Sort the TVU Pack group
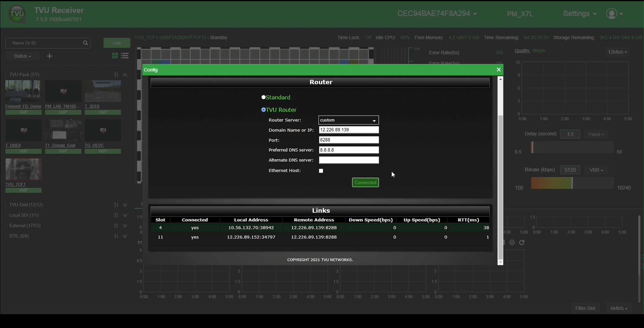The height and width of the screenshot is (328, 644). tap(116, 75)
